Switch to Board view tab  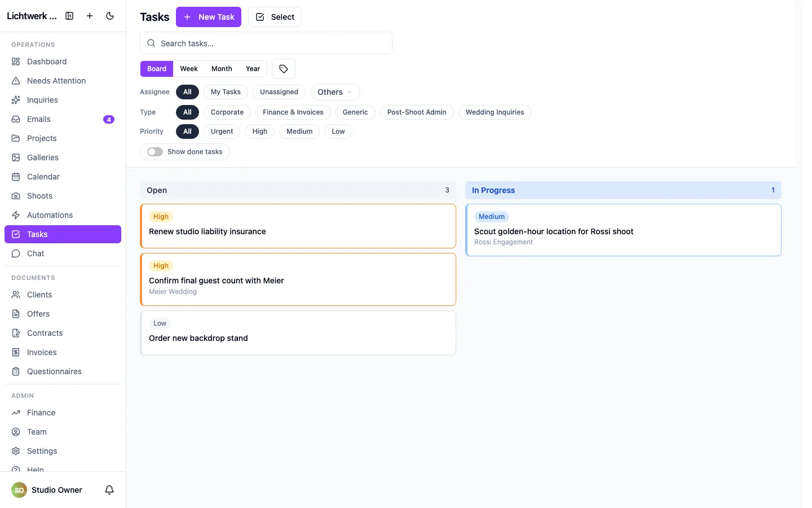coord(157,69)
